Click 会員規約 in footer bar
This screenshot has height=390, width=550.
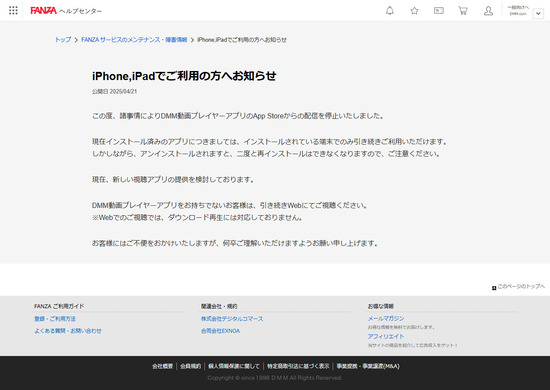coord(190,366)
